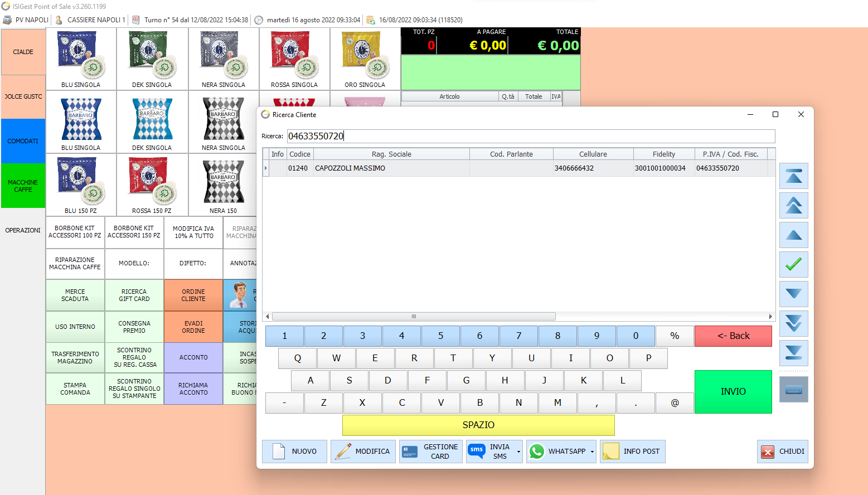868x495 pixels.
Task: Move down one row with single down arrow
Action: point(793,294)
